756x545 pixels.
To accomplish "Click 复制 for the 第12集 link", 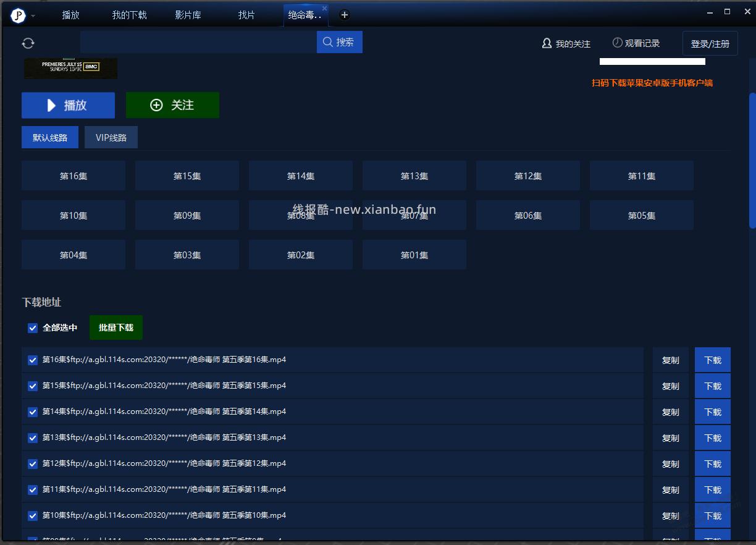I will (671, 464).
